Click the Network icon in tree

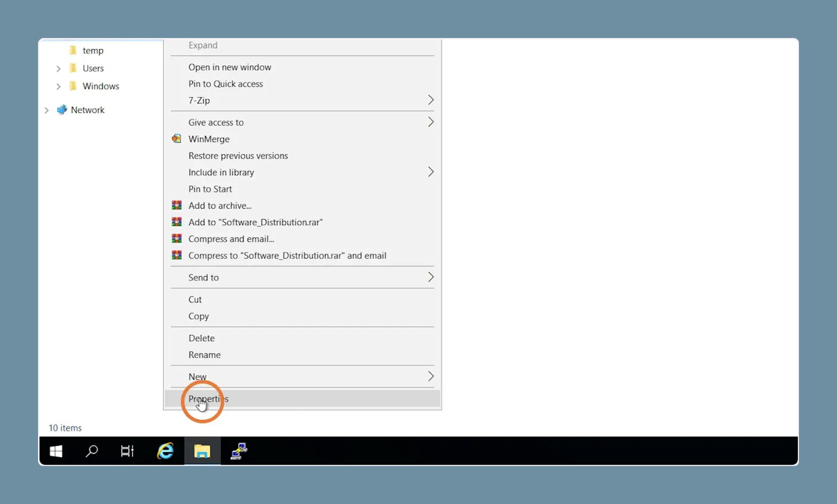tap(62, 110)
